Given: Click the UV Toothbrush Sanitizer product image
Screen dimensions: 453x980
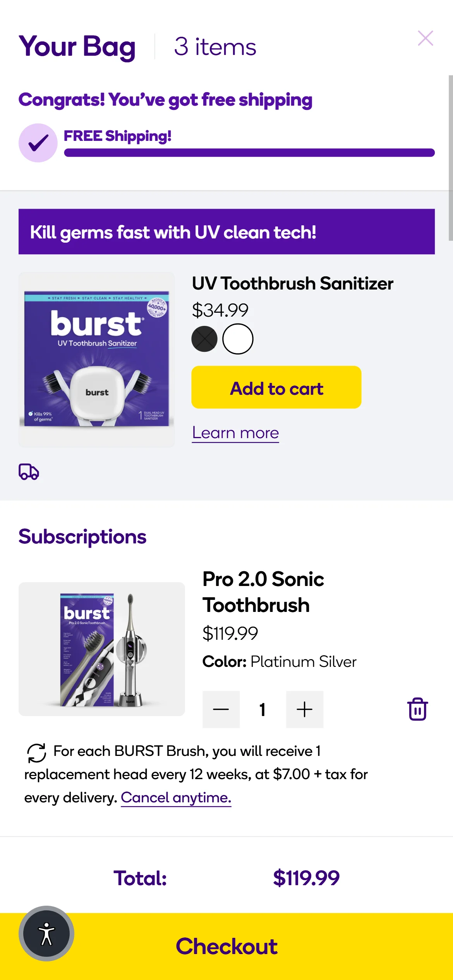Looking at the screenshot, I should [96, 360].
